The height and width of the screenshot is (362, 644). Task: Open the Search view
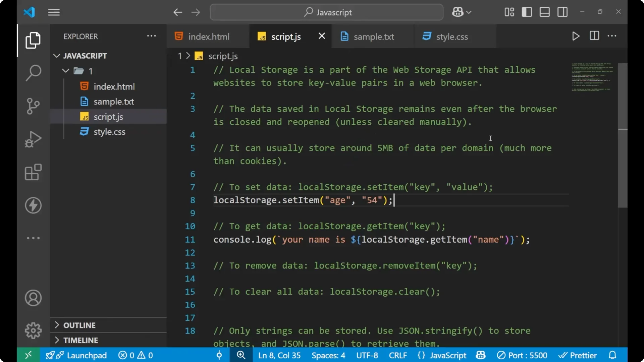(x=33, y=73)
